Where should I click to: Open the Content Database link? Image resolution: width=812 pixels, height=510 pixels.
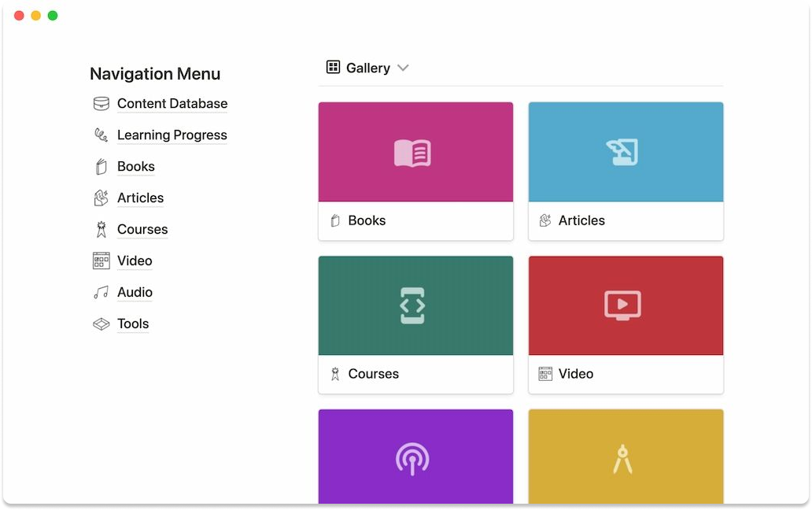coord(172,104)
